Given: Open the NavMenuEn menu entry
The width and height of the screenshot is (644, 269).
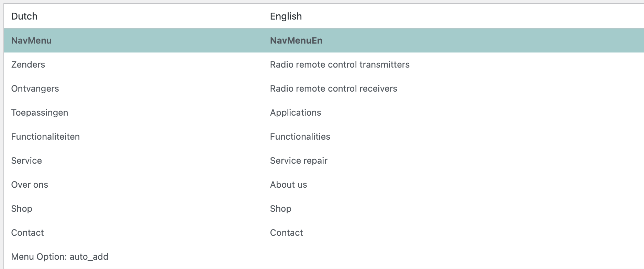Looking at the screenshot, I should point(296,40).
